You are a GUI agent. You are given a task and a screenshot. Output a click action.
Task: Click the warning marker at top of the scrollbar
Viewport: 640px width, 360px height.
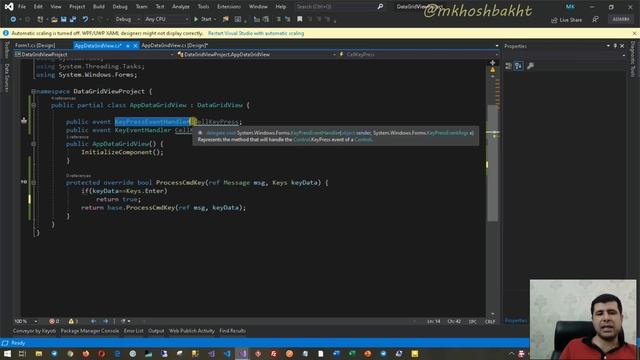493,70
